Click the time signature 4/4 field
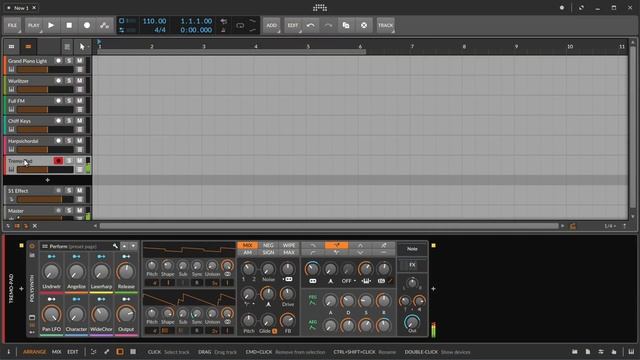The image size is (640, 360). 160,30
